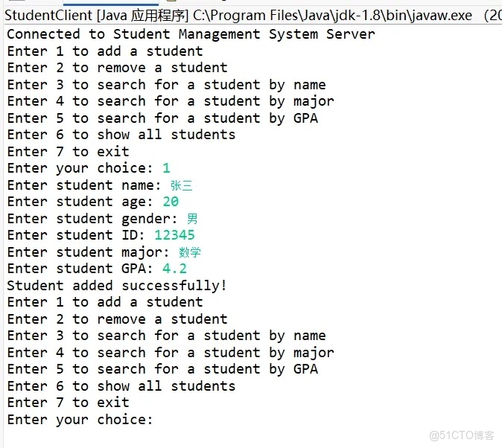The width and height of the screenshot is (502, 448).
Task: Click the entered choice value 1
Action: 166,168
